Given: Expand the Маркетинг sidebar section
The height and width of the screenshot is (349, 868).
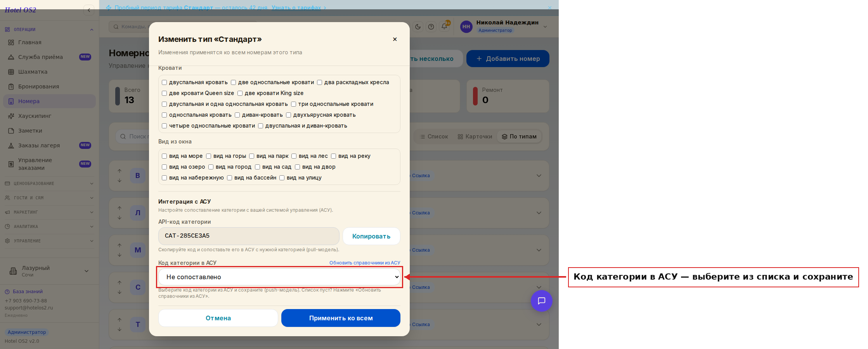Looking at the screenshot, I should pyautogui.click(x=49, y=212).
